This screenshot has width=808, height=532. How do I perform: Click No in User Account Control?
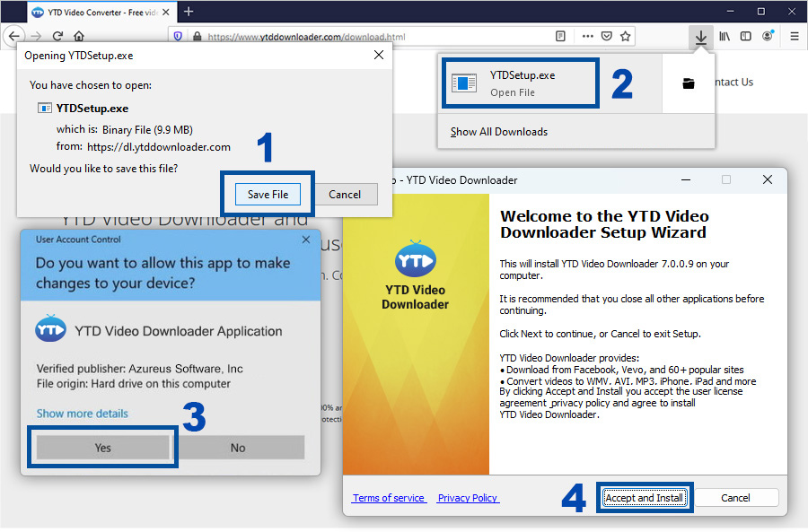click(238, 448)
